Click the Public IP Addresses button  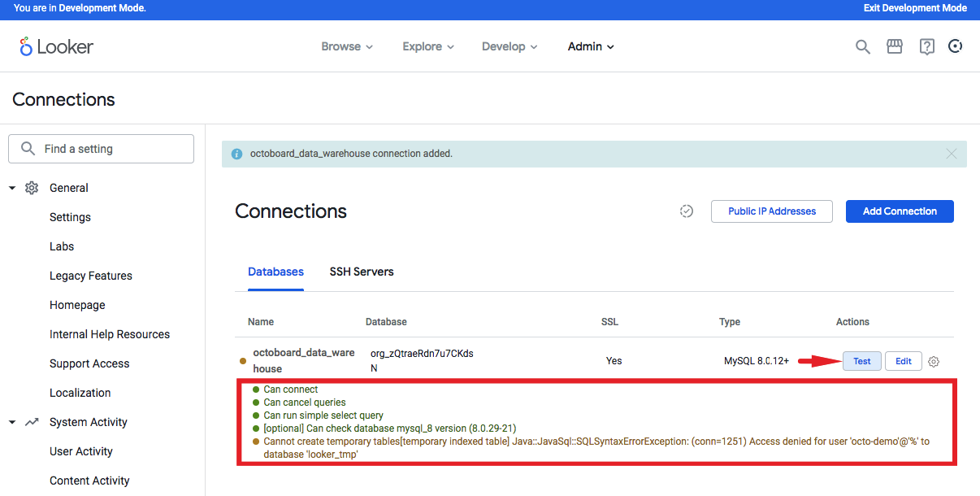(772, 211)
